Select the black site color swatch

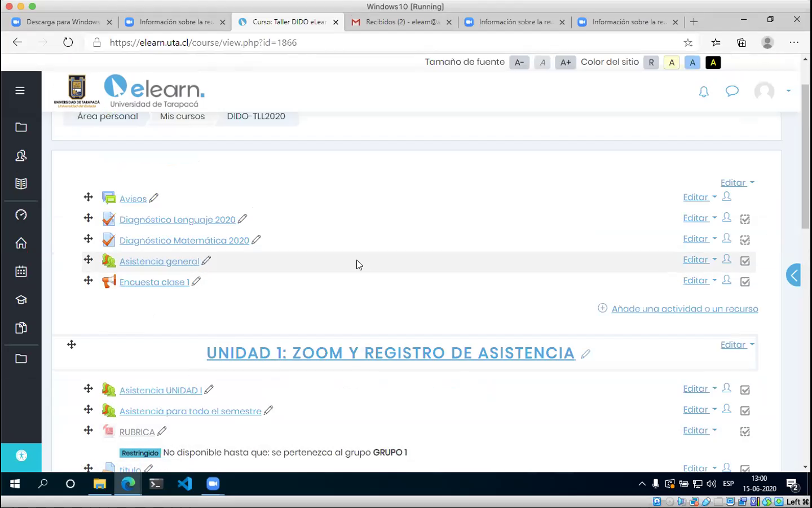[x=713, y=63]
